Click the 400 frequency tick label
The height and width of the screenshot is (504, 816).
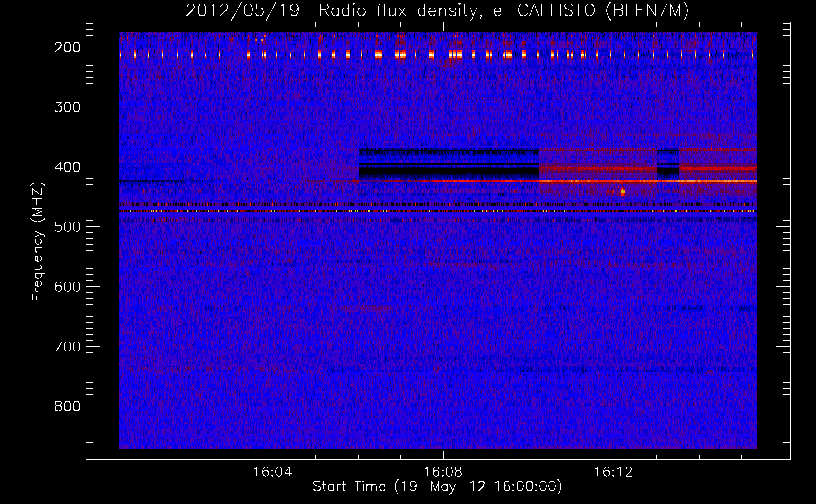click(67, 167)
